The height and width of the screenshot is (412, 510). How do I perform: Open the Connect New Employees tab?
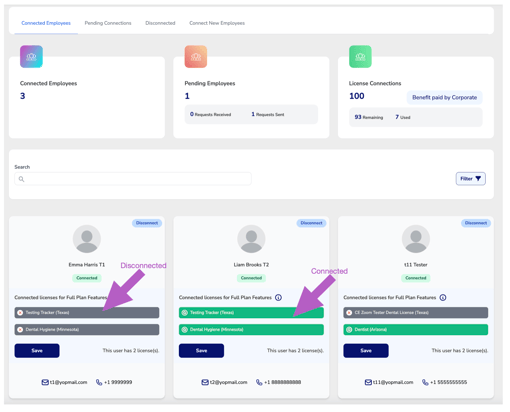217,23
